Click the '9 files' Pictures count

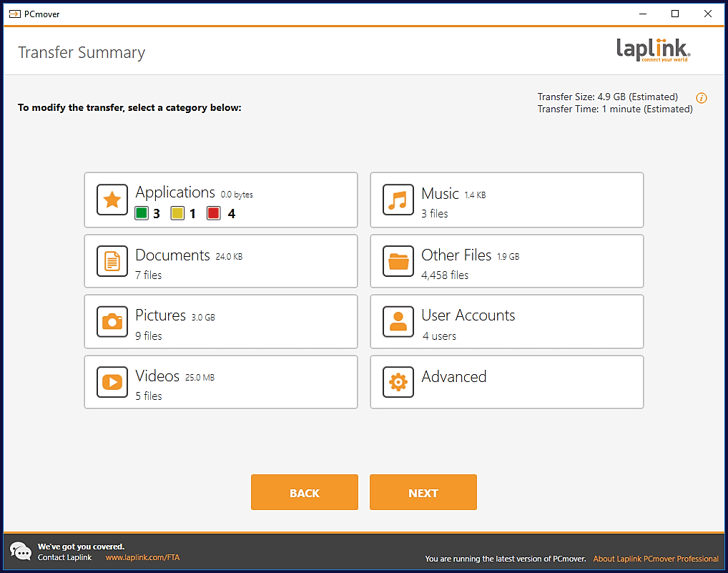[149, 336]
